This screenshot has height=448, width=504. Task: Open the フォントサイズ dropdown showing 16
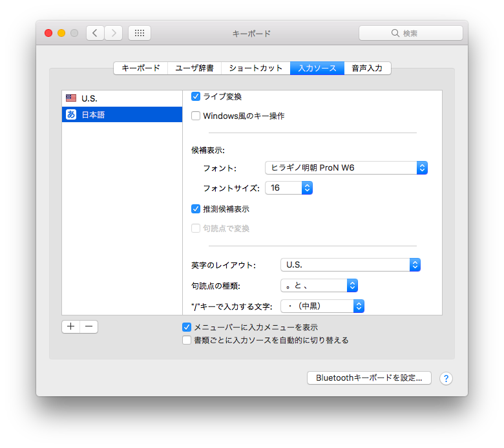pos(289,188)
